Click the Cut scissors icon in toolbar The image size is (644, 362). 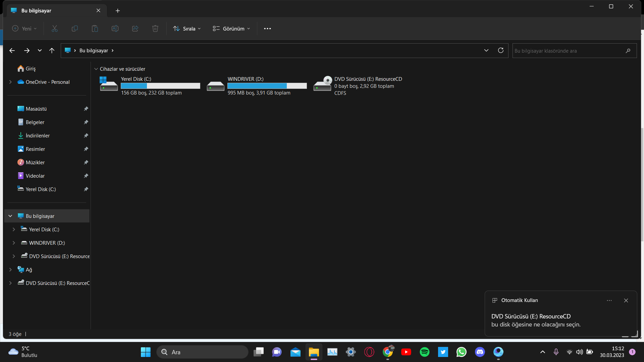point(55,28)
